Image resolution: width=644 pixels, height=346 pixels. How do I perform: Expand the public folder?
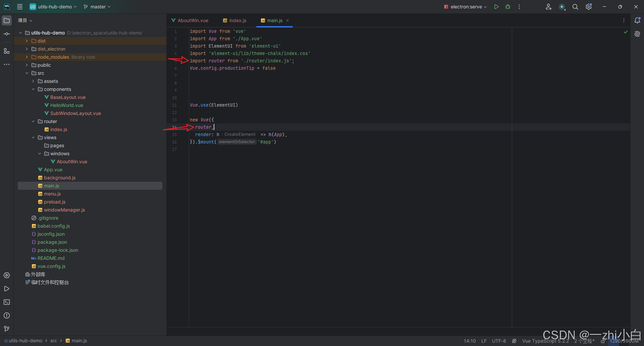pyautogui.click(x=27, y=65)
